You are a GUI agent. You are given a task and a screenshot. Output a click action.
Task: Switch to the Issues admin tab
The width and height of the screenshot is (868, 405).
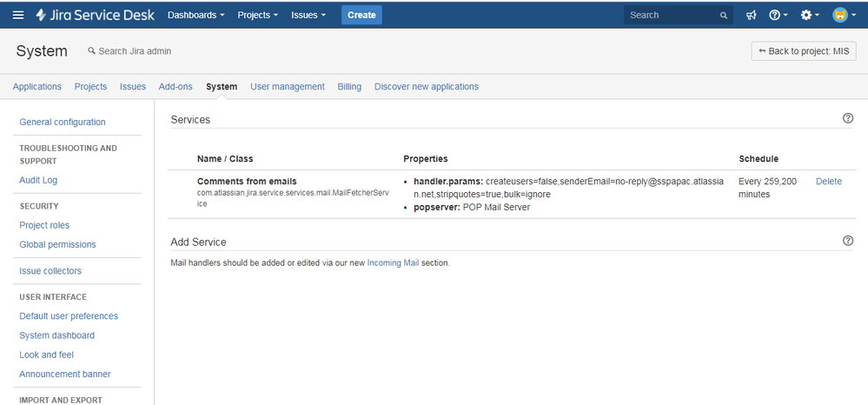pos(133,86)
